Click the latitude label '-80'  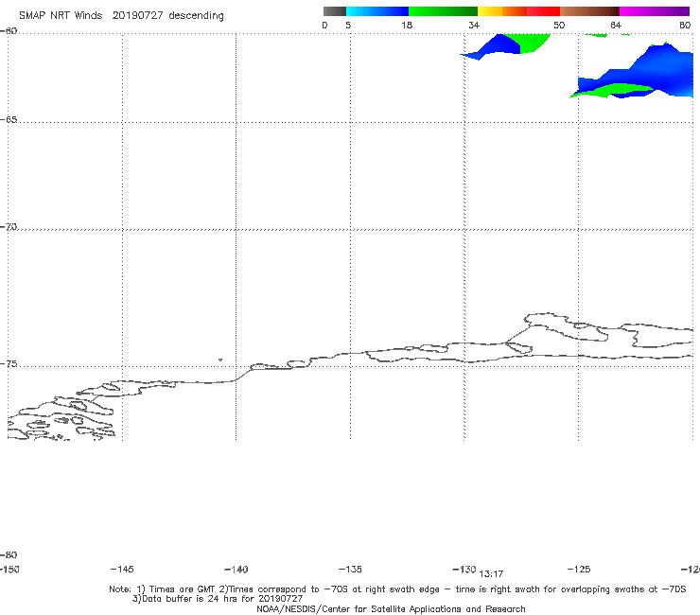click(x=9, y=554)
